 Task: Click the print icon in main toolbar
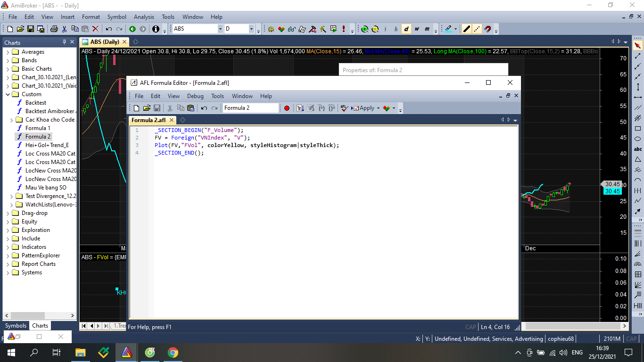coord(54,29)
